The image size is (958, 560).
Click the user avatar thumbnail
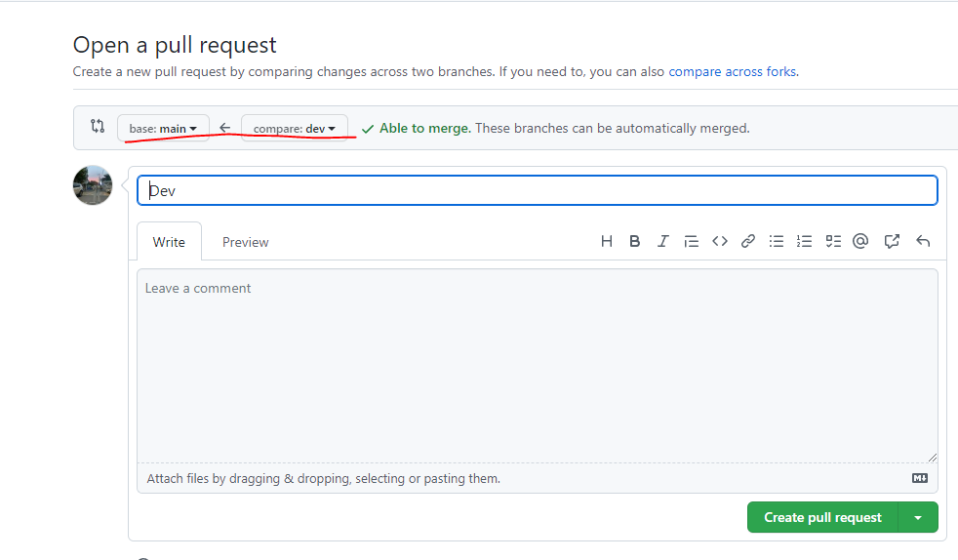coord(93,185)
